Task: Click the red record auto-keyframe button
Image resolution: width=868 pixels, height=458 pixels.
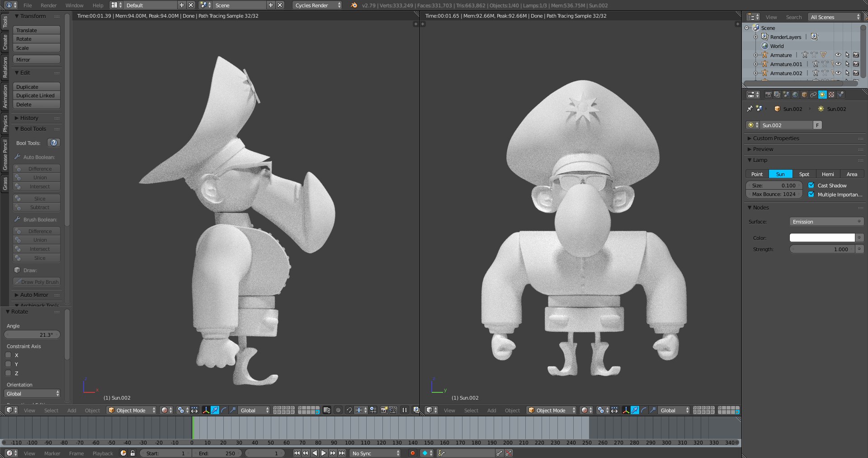Action: tap(412, 453)
